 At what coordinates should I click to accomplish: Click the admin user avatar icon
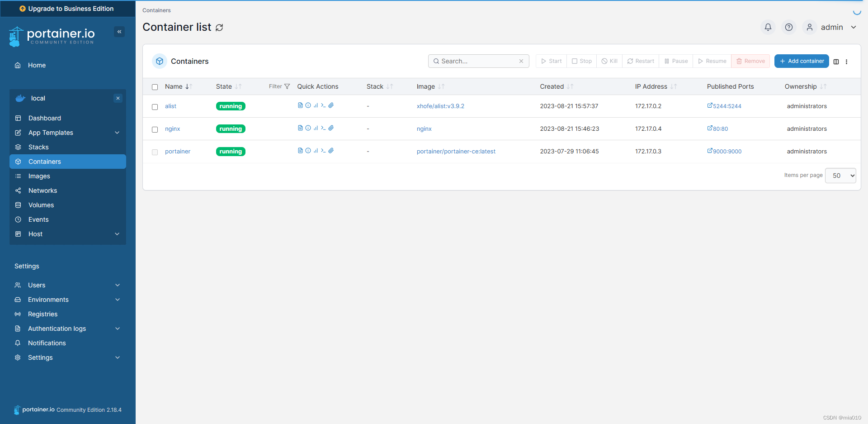click(x=810, y=27)
